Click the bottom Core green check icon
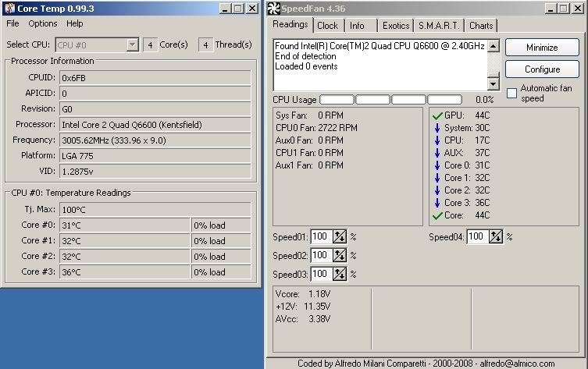 tap(437, 215)
